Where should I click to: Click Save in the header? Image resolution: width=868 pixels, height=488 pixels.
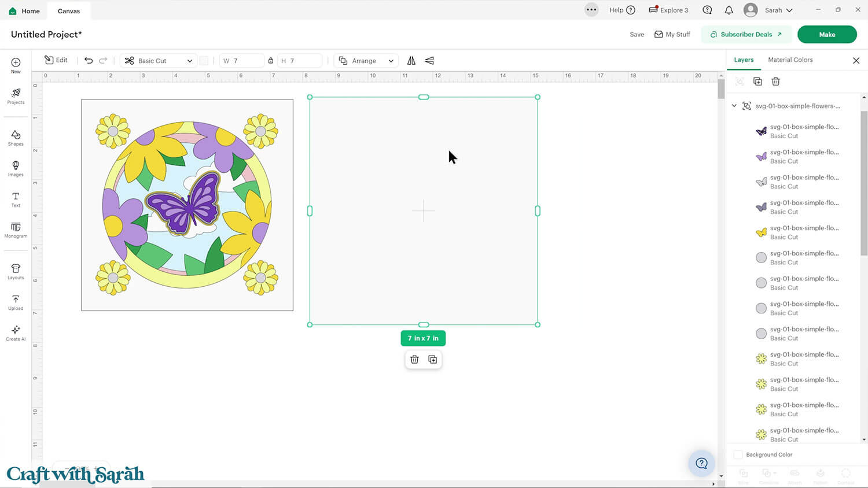(637, 34)
